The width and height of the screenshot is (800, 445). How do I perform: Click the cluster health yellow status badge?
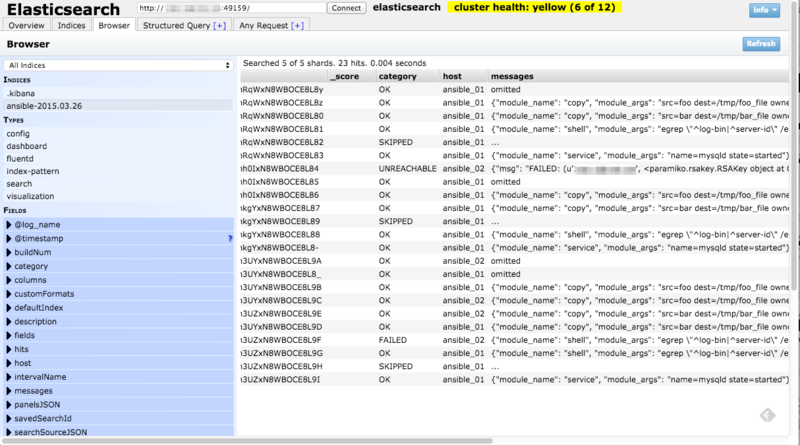click(534, 8)
